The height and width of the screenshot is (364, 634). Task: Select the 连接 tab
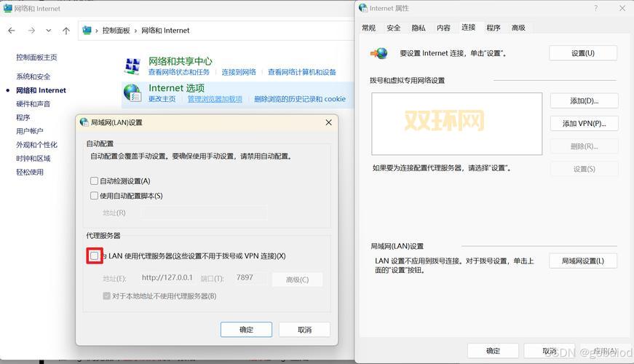[469, 27]
